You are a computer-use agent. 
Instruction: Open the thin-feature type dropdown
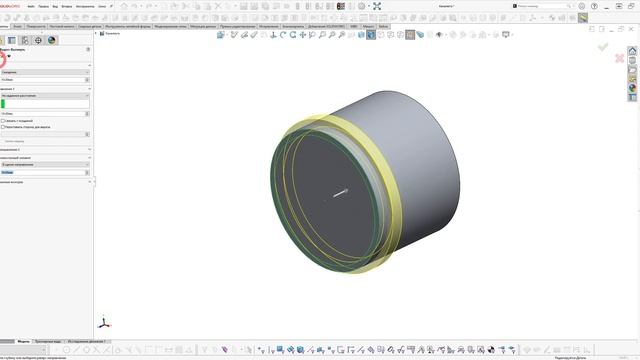coord(45,164)
